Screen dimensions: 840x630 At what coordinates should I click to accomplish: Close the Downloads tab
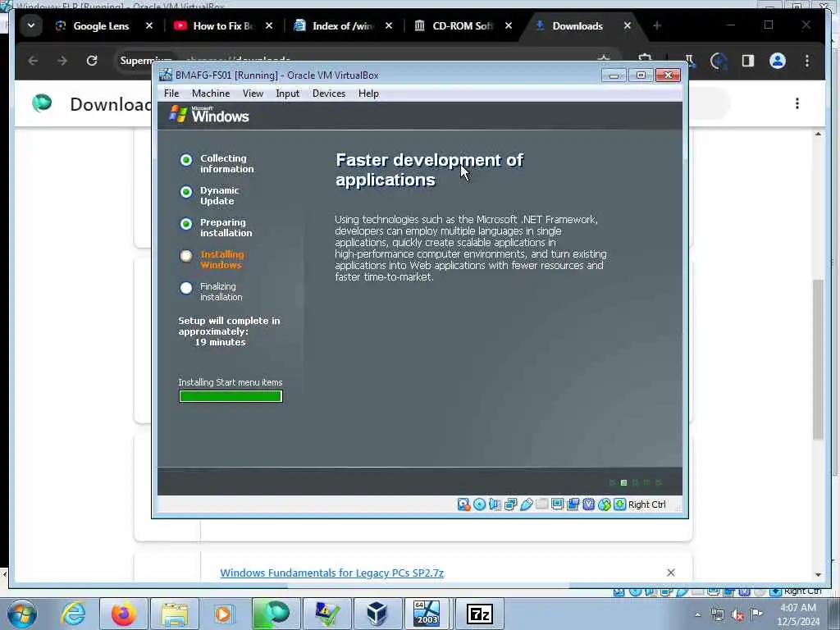pyautogui.click(x=628, y=25)
